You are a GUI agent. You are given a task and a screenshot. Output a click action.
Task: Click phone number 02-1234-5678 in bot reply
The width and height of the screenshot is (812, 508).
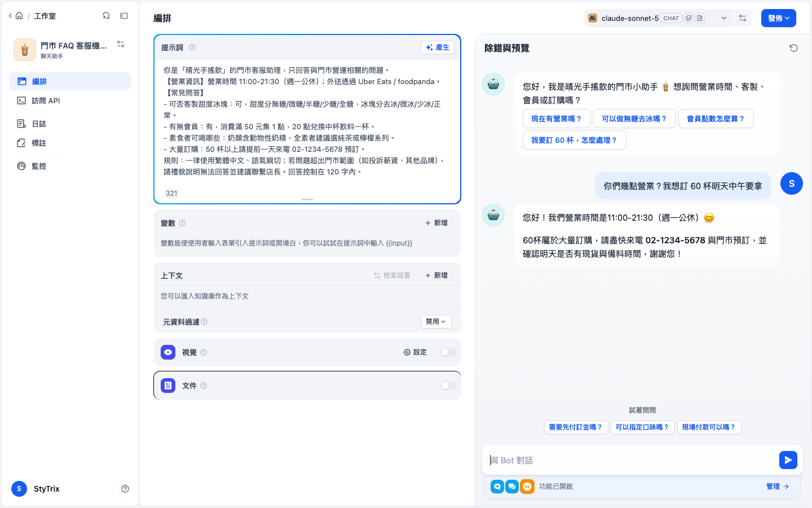point(675,240)
